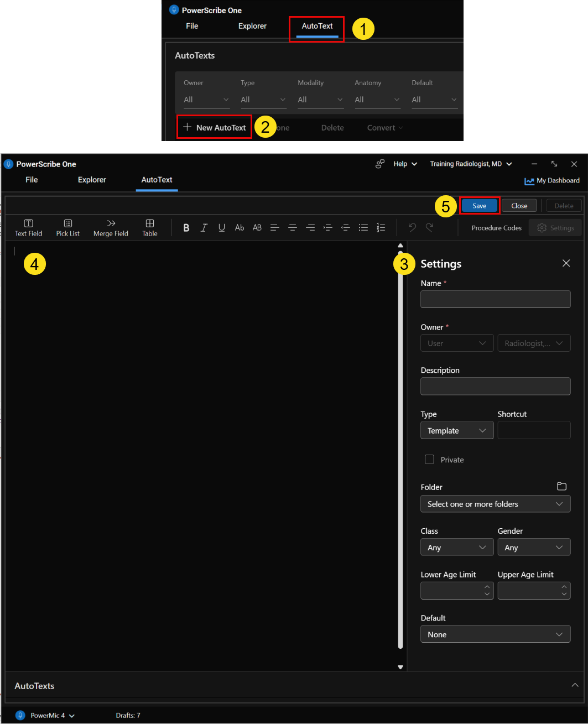Open Procedure Codes

(x=496, y=228)
